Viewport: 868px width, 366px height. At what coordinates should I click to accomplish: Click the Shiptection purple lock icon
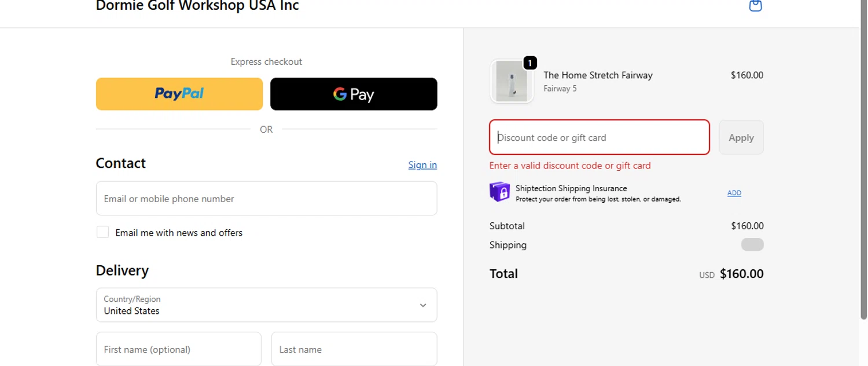pyautogui.click(x=500, y=192)
